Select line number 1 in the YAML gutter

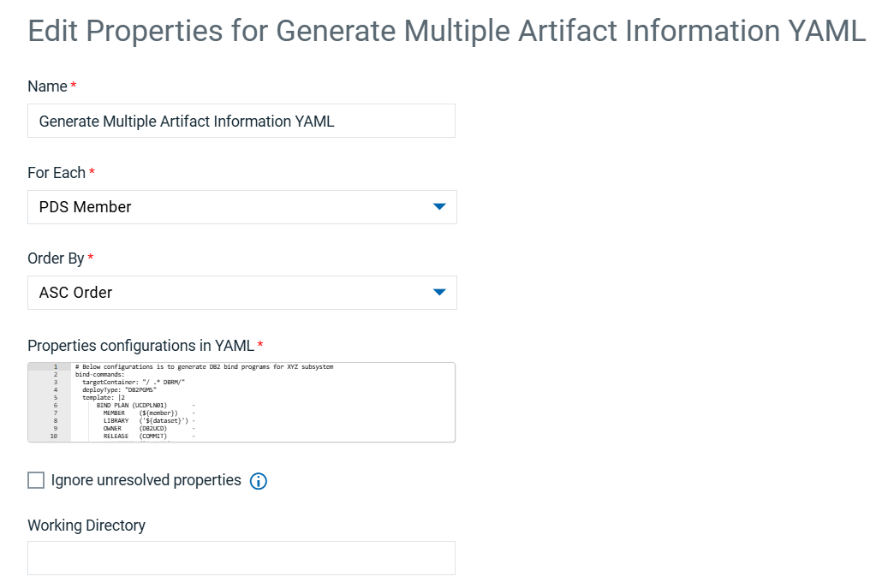56,367
